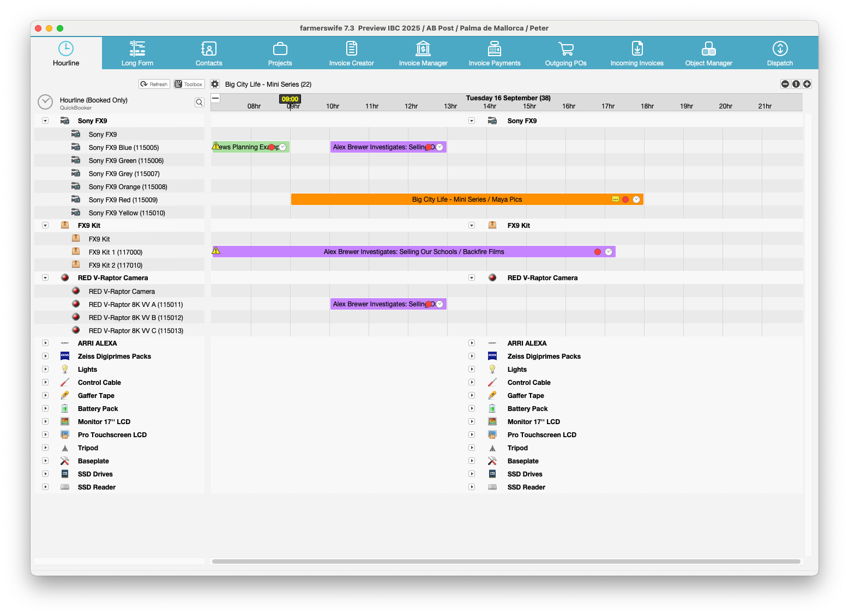Select RED V-Raptor 8K VV C (115013)
Screen dimensions: 849x616
(119, 330)
